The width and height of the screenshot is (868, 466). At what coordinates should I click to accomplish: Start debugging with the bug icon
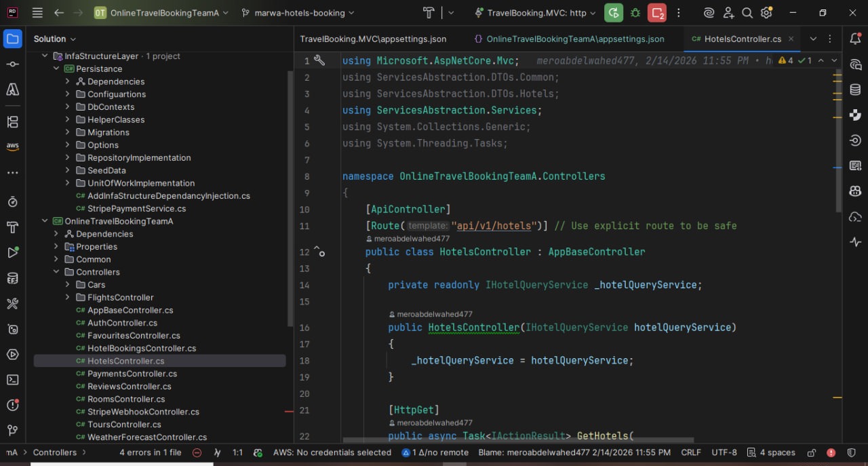coord(635,12)
